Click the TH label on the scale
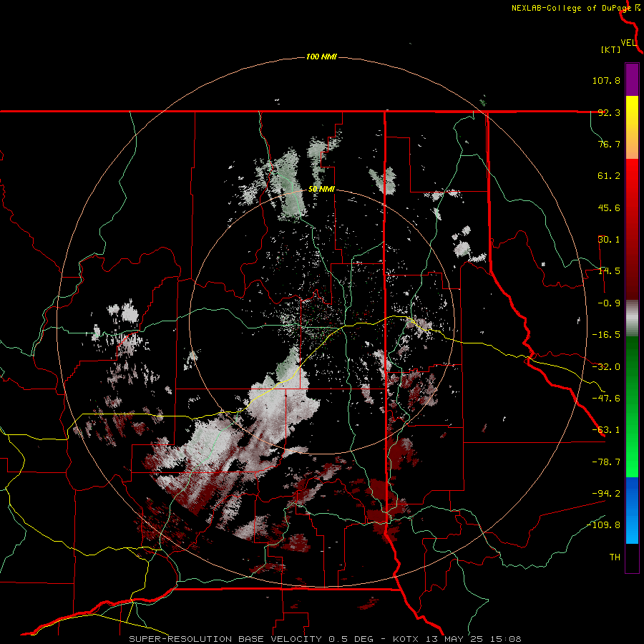644x644 pixels. 615,557
